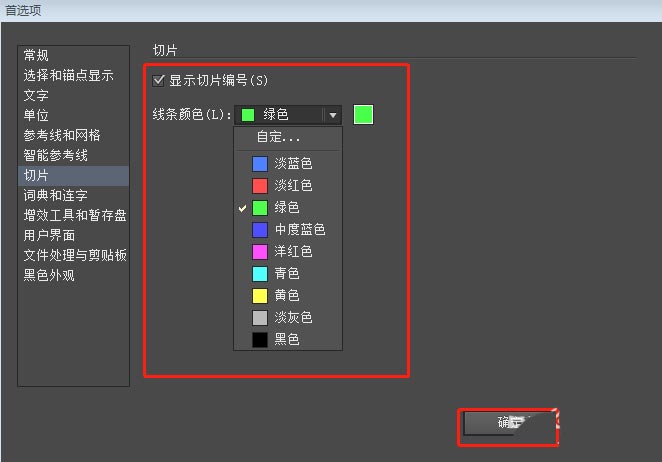Click the yellow 黄色 color square
662x462 pixels.
point(260,296)
